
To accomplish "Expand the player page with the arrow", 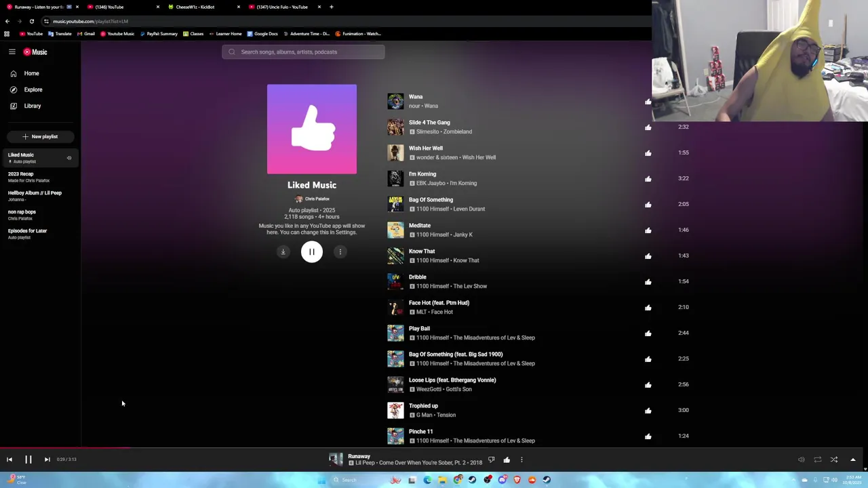I will tap(853, 460).
